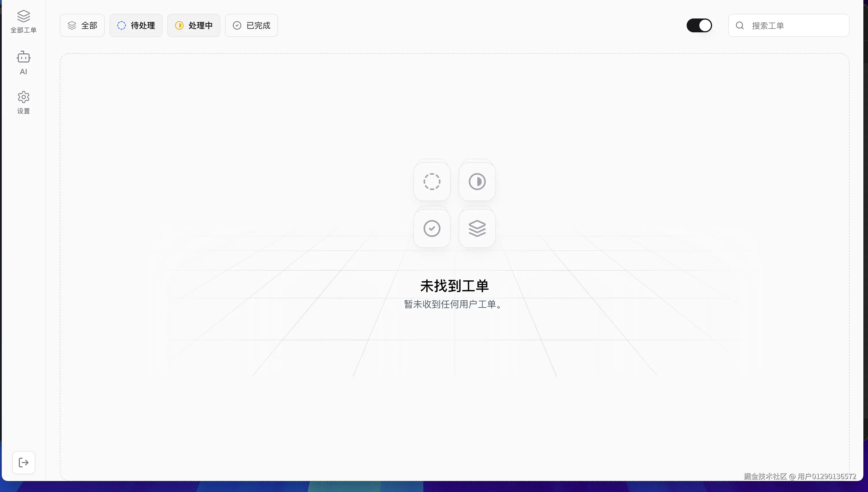Click the yellow icon in 处理中
868x492 pixels.
[x=179, y=25]
